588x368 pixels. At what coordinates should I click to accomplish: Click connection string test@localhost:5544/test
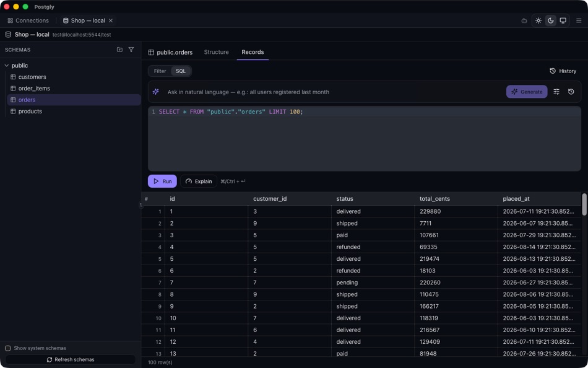pos(82,35)
